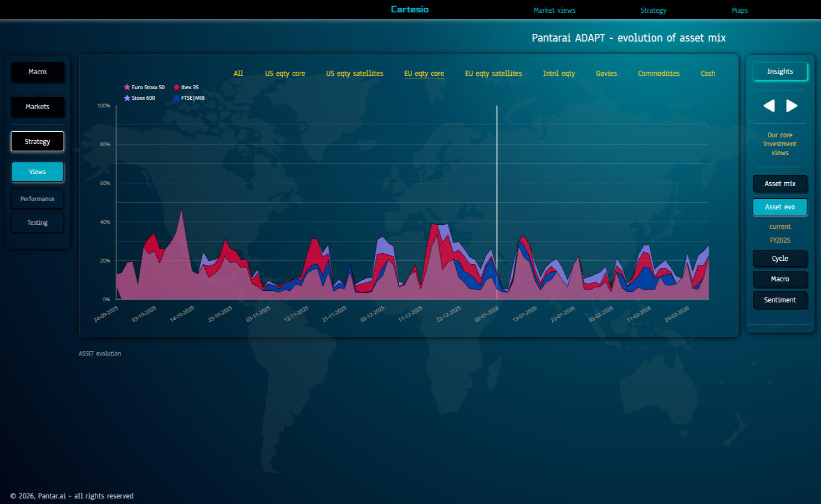The width and height of the screenshot is (821, 504).
Task: Toggle Euro Stoxx 50 legend star
Action: pos(127,87)
